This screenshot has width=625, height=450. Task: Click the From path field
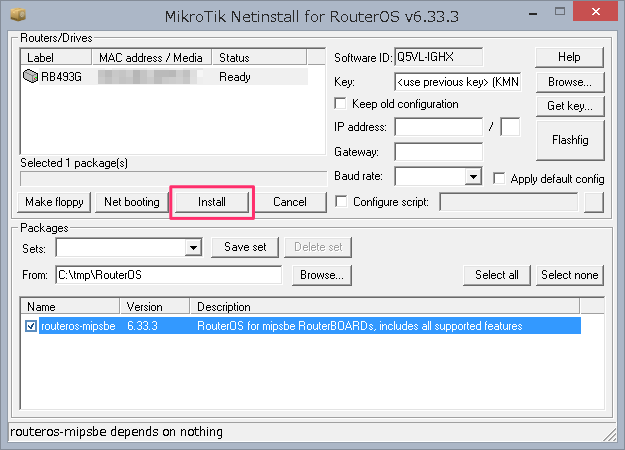[169, 275]
